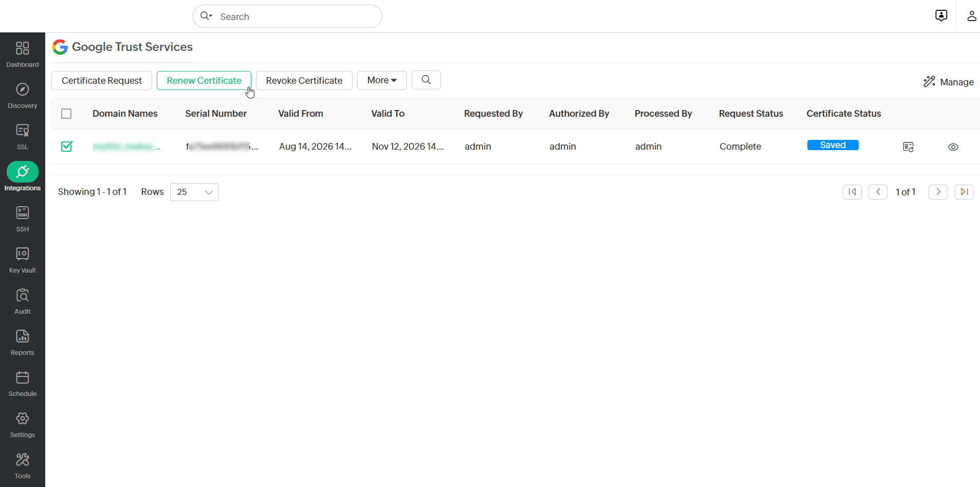Click Renew Certificate button
Viewport: 980px width, 487px height.
(204, 81)
